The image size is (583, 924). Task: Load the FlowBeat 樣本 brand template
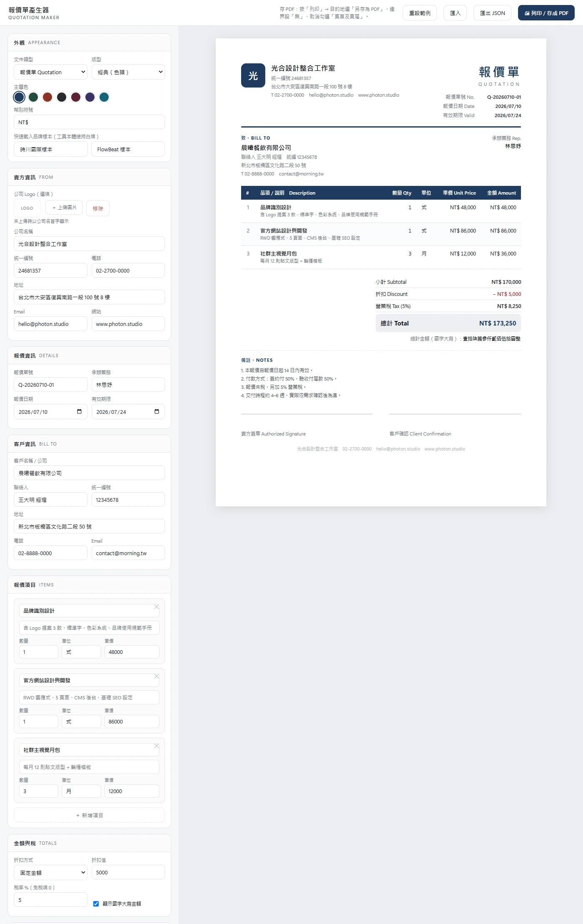click(x=128, y=149)
